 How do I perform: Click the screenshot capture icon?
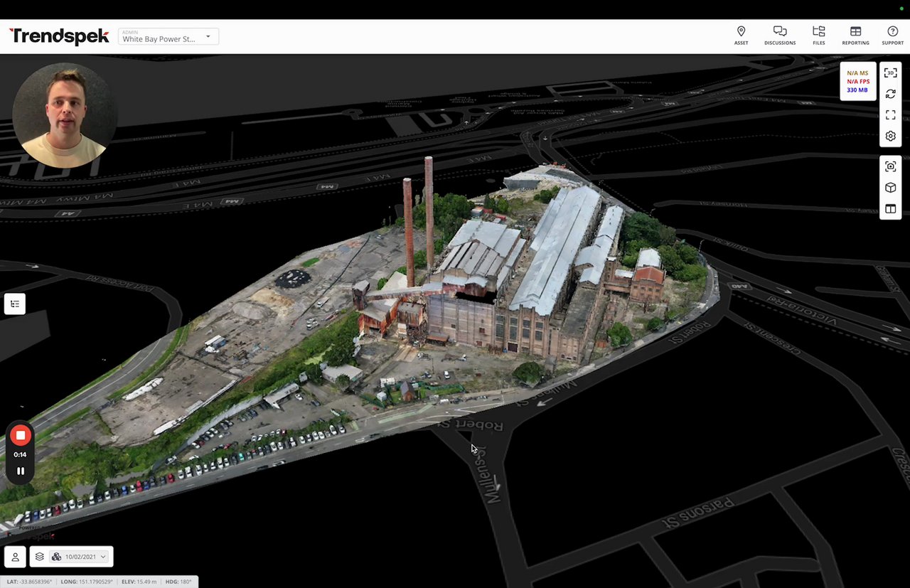pyautogui.click(x=890, y=166)
